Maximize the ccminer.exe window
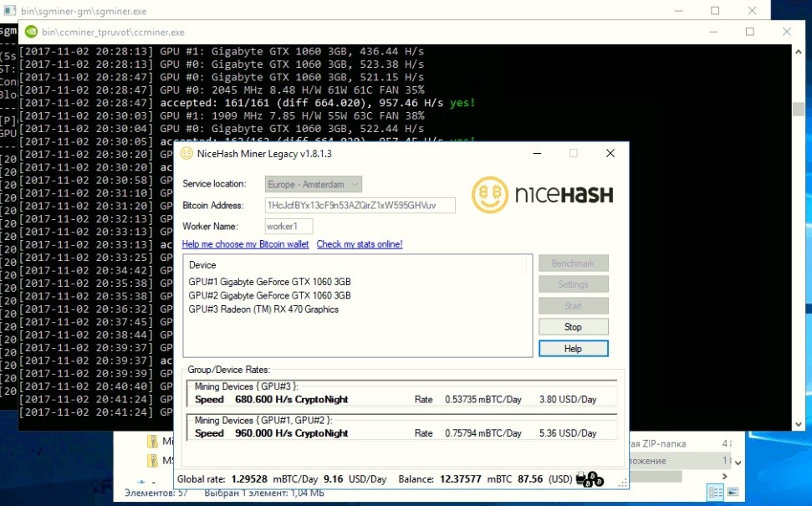 coord(749,32)
